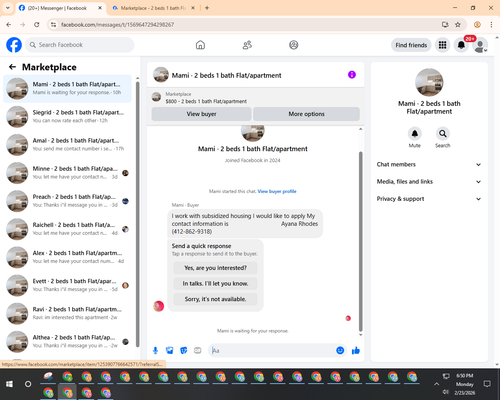Click the View buyer button
This screenshot has height=400, width=500.
tap(201, 114)
